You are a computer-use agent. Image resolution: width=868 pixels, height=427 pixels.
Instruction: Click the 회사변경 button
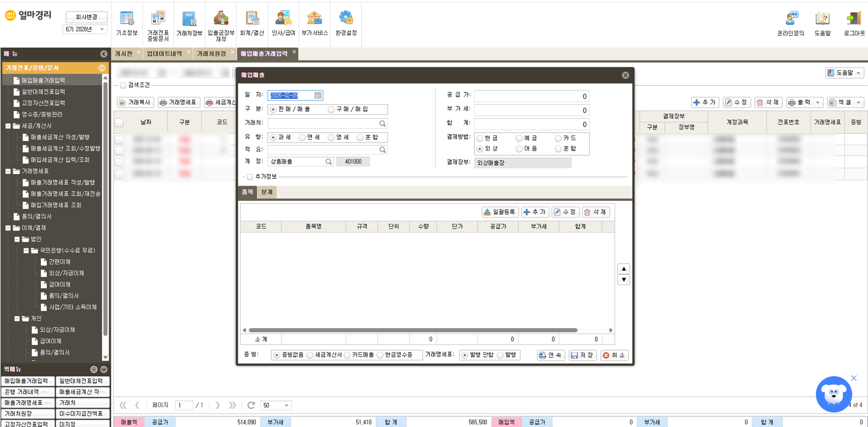pyautogui.click(x=86, y=17)
